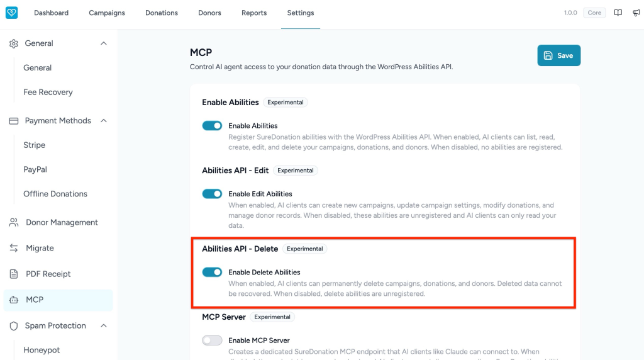Open General settings sub-item

coord(37,68)
